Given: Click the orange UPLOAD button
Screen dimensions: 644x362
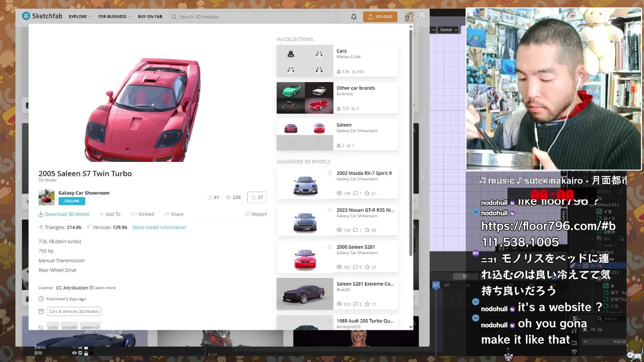Looking at the screenshot, I should [380, 17].
